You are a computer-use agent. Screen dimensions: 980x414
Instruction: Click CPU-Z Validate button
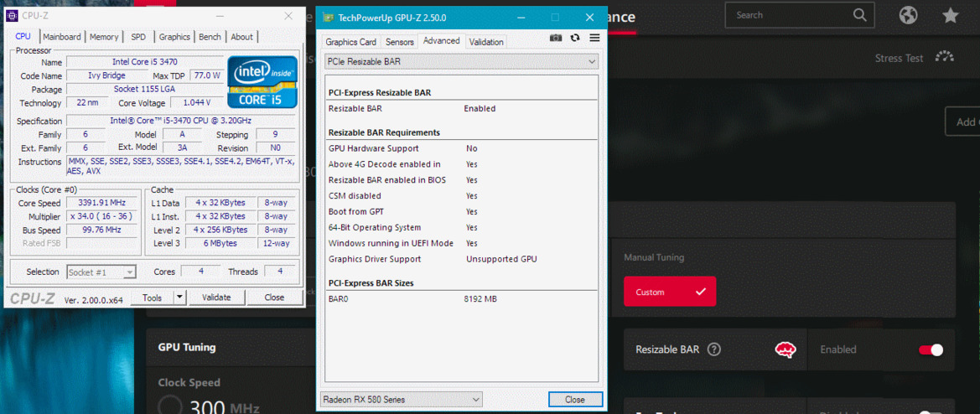point(217,298)
